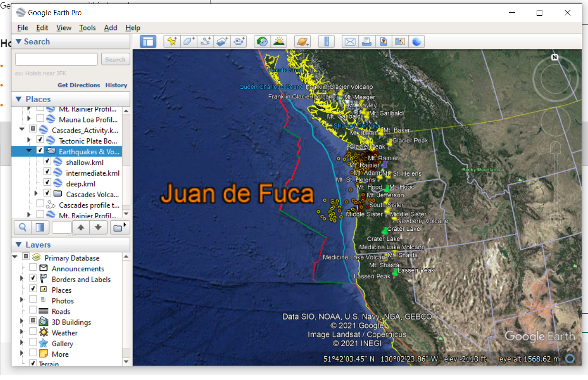Image resolution: width=588 pixels, height=380 pixels.
Task: Check the Cascades profile t... checkbox
Action: pyautogui.click(x=40, y=205)
